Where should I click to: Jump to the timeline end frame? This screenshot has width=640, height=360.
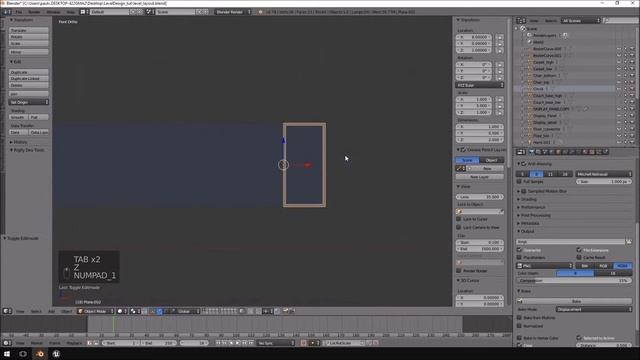click(x=251, y=343)
